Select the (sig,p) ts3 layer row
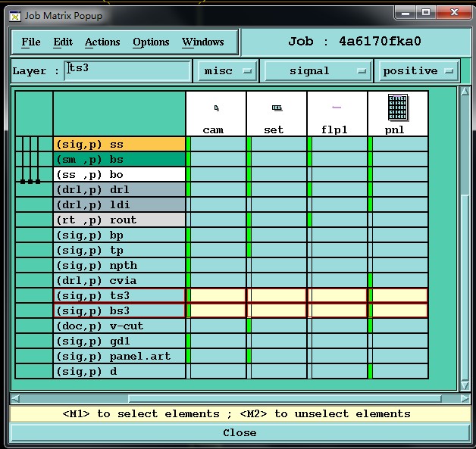Viewport: 476px width, 449px height. click(119, 295)
